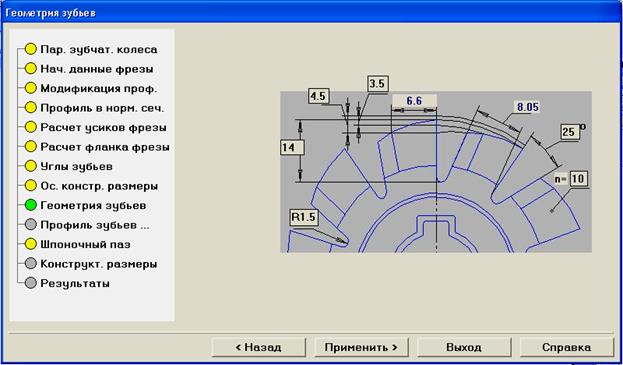Open the Нач. данные фрезы step
The width and height of the screenshot is (623, 365).
97,69
